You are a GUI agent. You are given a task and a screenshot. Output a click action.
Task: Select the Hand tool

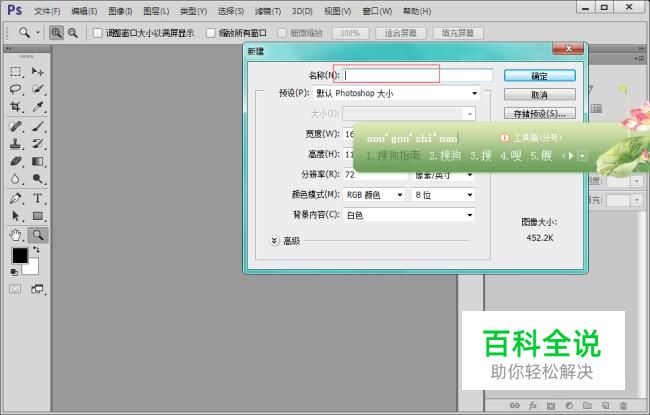click(x=16, y=235)
